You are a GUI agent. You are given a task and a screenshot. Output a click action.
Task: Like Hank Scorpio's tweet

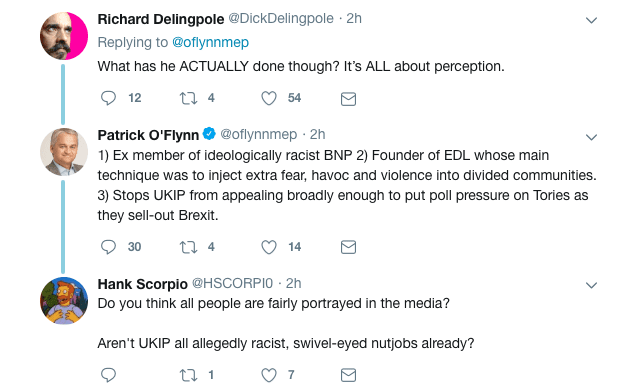click(x=269, y=375)
